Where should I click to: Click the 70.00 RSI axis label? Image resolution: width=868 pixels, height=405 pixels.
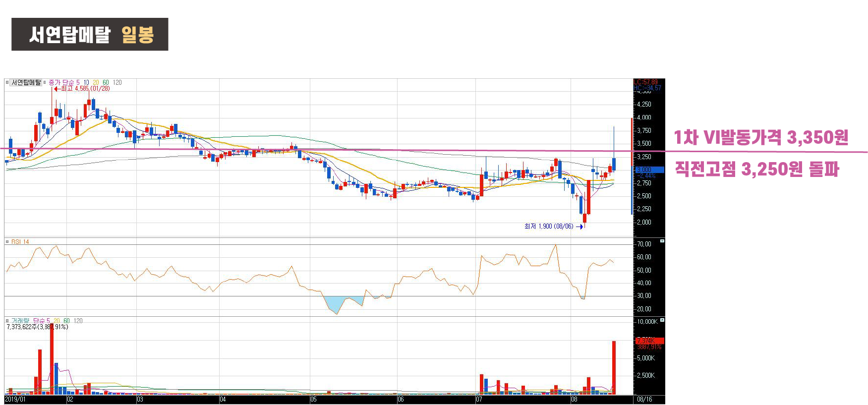pos(644,244)
